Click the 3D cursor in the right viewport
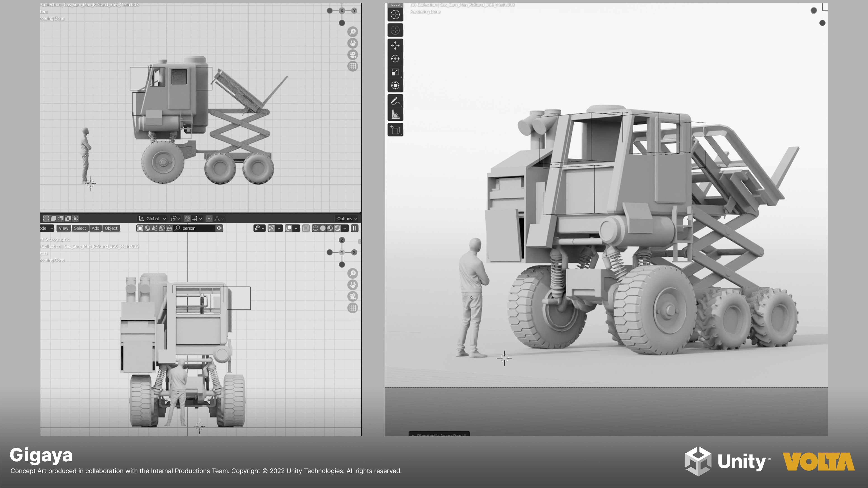The height and width of the screenshot is (488, 868). pos(505,358)
